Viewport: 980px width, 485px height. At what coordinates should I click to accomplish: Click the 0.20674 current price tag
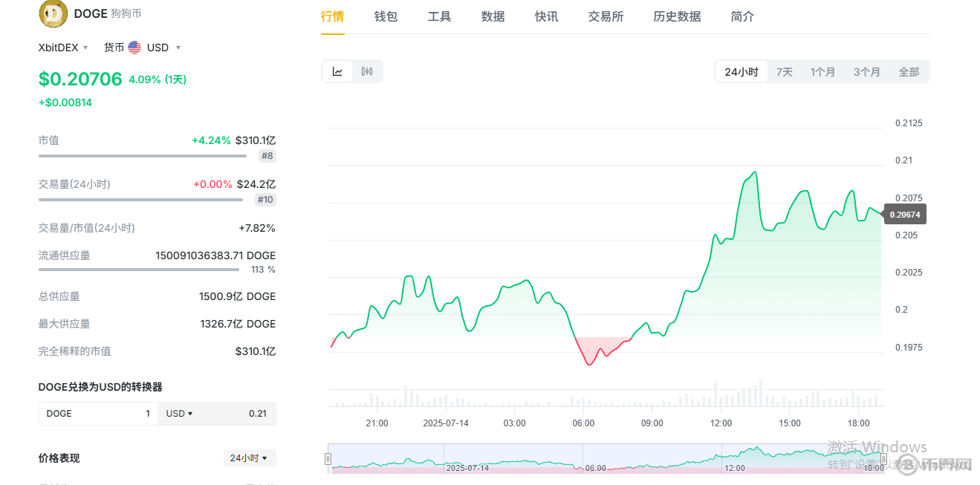[x=904, y=215]
